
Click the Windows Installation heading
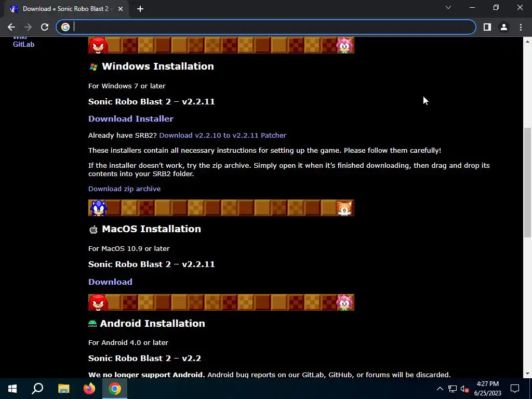[158, 66]
